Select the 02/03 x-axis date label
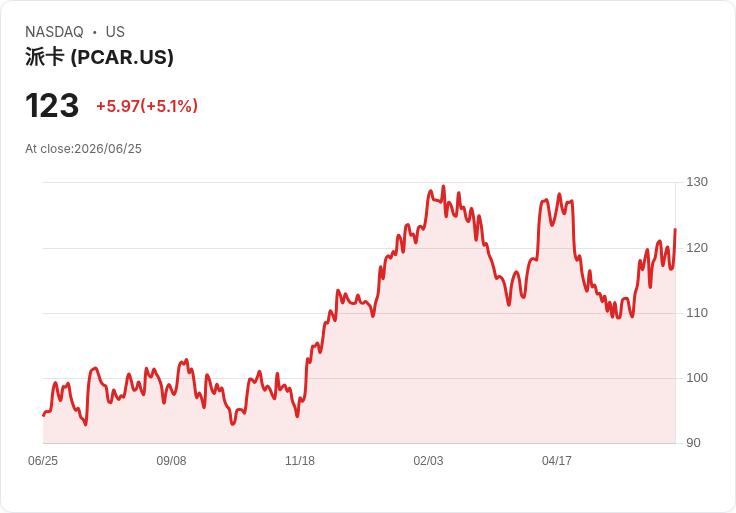736x513 pixels. (x=428, y=461)
